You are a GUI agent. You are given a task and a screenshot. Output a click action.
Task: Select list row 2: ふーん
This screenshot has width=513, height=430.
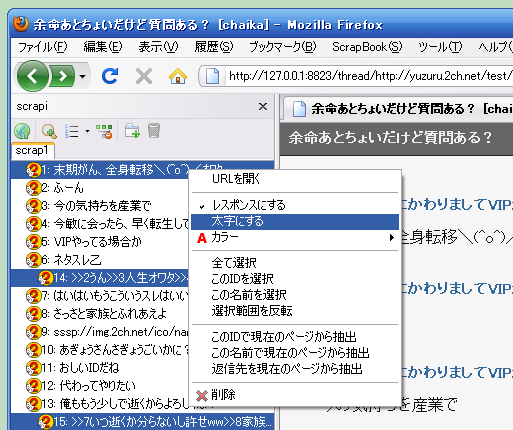click(x=100, y=188)
